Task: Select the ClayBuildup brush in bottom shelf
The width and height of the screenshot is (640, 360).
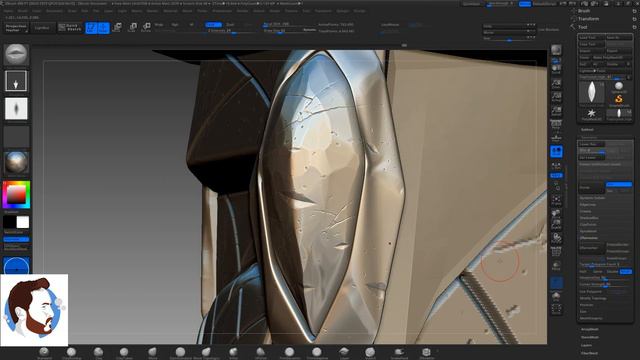Action: (71, 353)
